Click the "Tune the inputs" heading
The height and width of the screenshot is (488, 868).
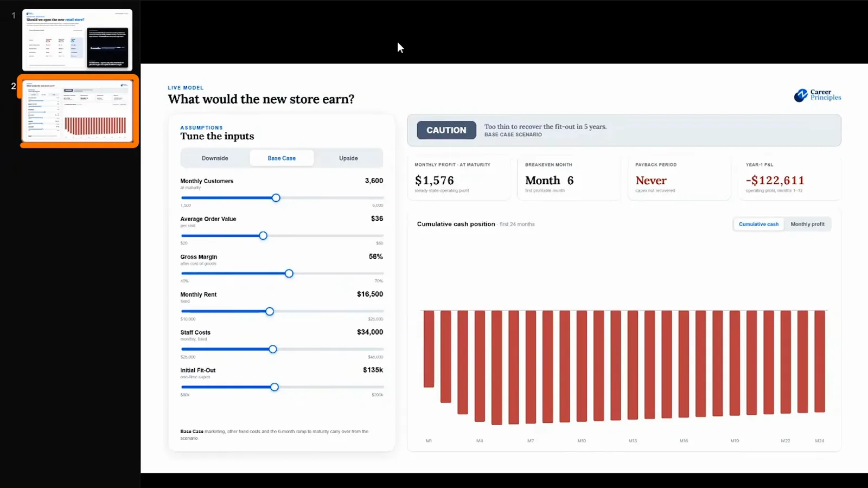coord(217,136)
